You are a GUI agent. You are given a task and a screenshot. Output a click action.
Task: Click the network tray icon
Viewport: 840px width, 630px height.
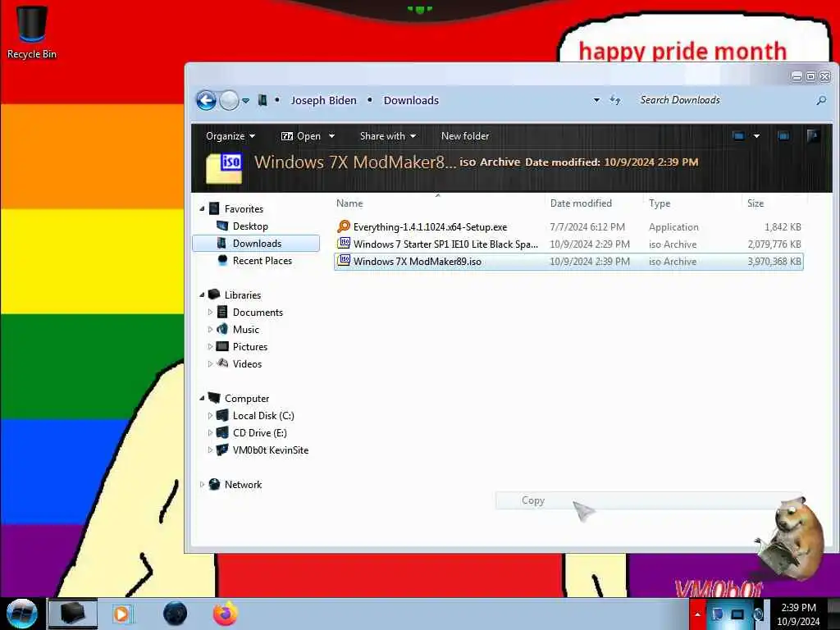pyautogui.click(x=737, y=614)
